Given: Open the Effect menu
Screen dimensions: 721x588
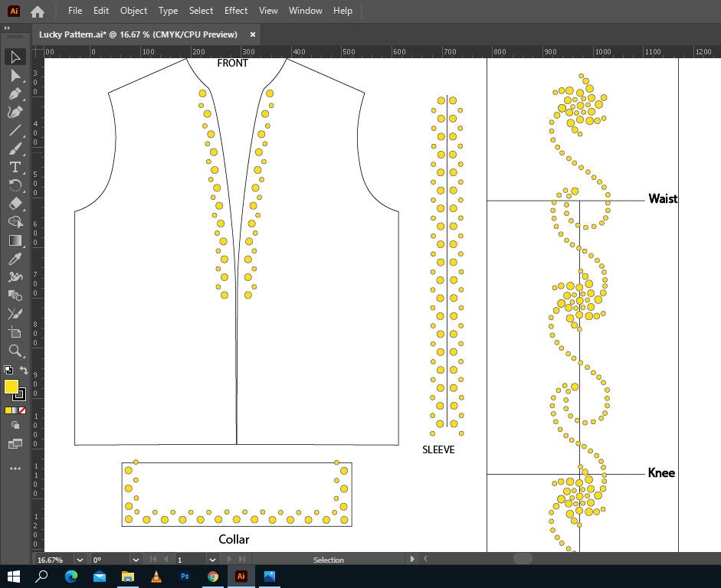Looking at the screenshot, I should [236, 11].
